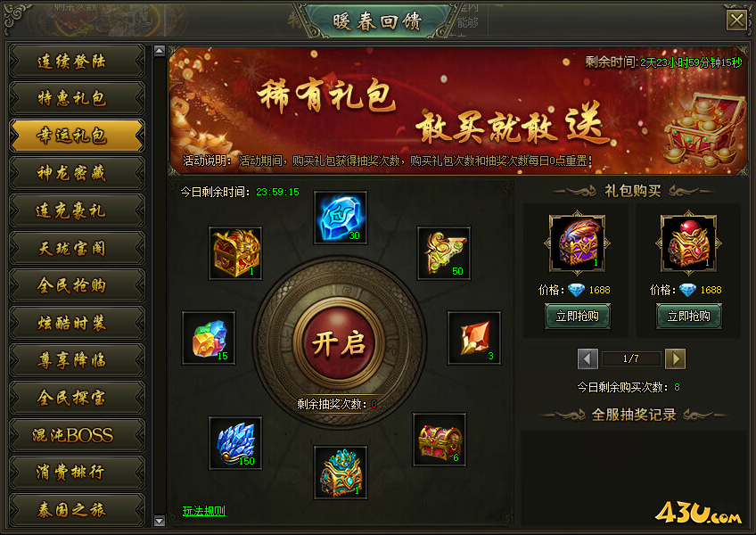Viewport: 756px width, 535px height.
Task: Click the purple feather gift pack icon
Action: (x=577, y=243)
